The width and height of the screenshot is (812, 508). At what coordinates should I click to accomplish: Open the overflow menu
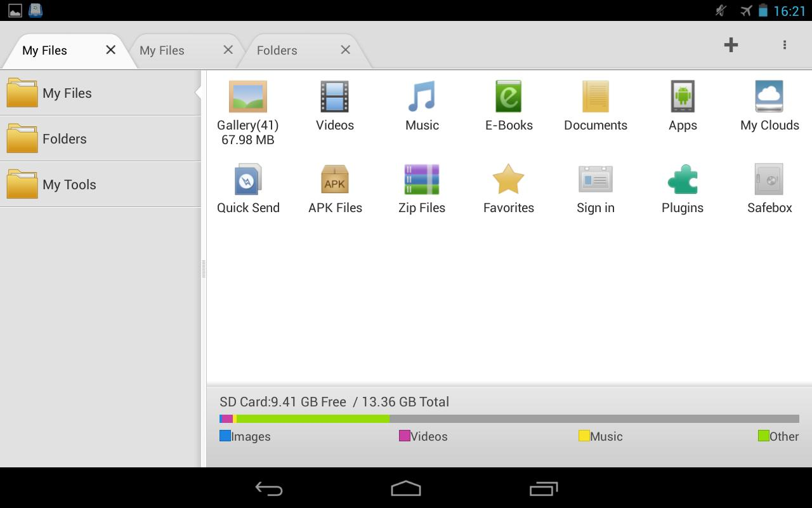(x=784, y=44)
